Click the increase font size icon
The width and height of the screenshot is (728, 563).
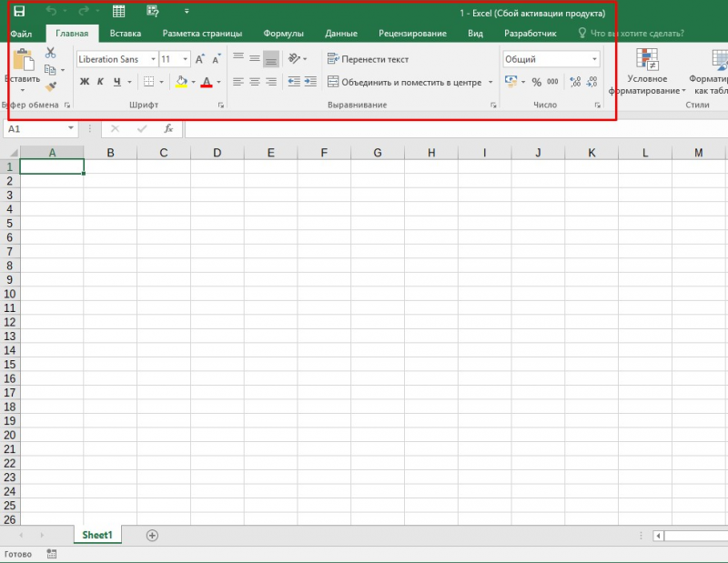pos(199,59)
